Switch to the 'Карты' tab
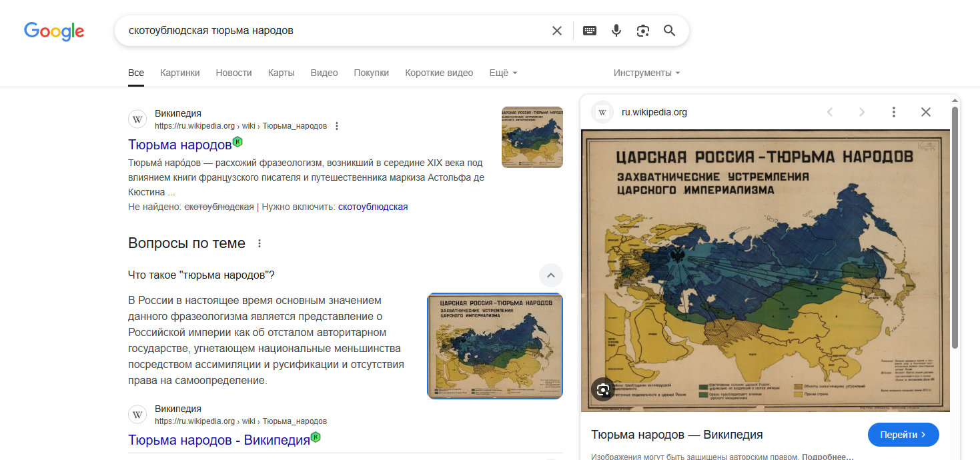The height and width of the screenshot is (460, 980). (281, 73)
